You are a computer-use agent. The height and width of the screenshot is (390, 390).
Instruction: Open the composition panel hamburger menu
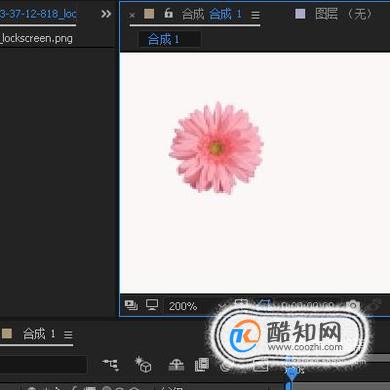[255, 15]
